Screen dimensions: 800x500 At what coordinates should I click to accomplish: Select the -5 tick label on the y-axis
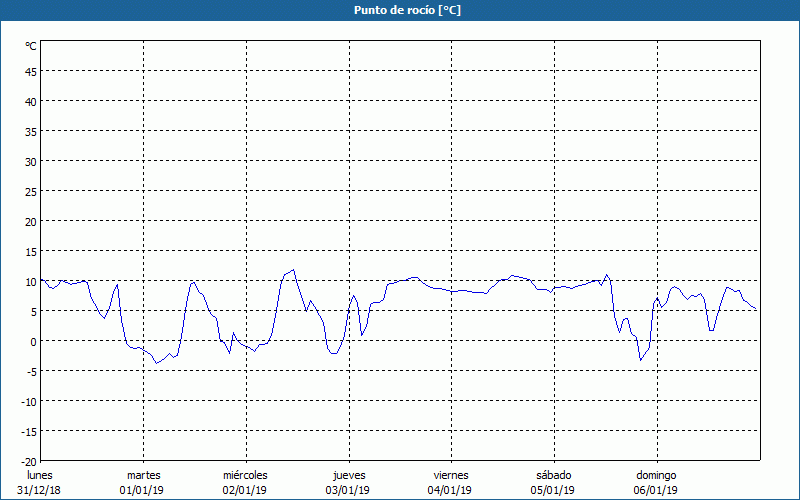[x=31, y=371]
